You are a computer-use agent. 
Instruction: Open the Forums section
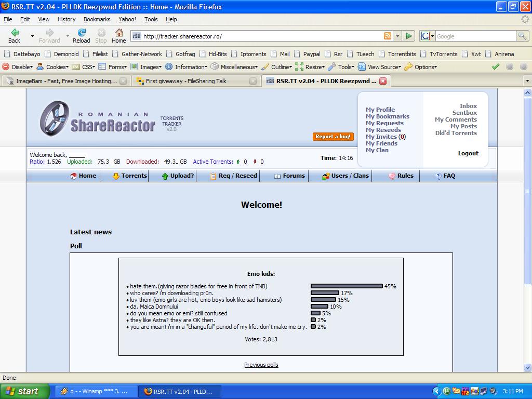pyautogui.click(x=289, y=176)
